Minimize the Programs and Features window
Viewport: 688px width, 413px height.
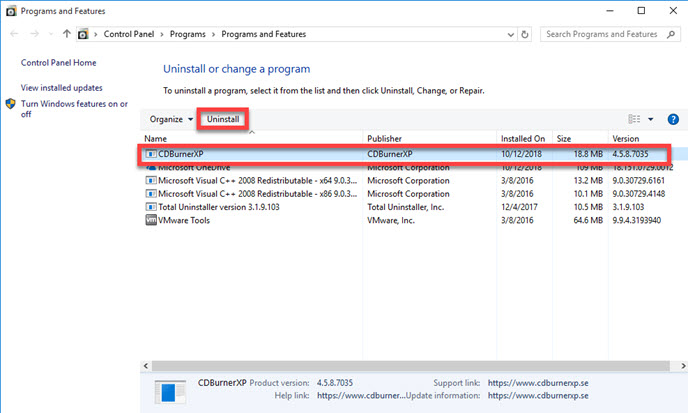[x=610, y=11]
